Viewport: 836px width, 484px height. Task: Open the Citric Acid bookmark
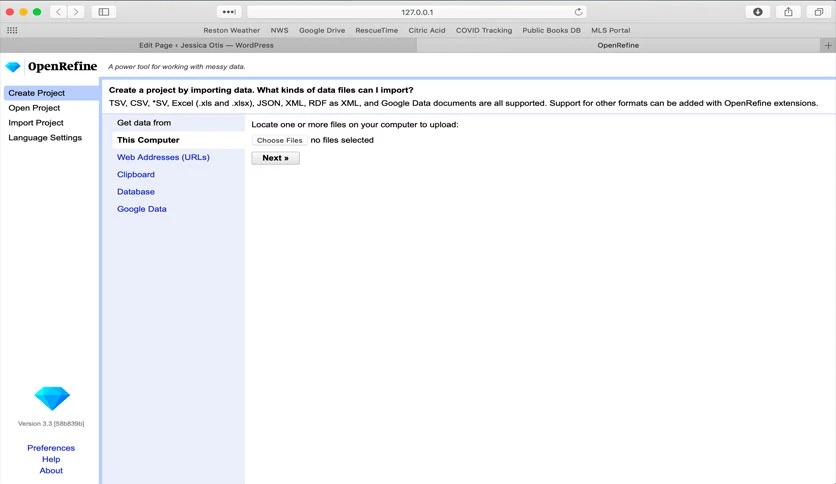click(427, 30)
